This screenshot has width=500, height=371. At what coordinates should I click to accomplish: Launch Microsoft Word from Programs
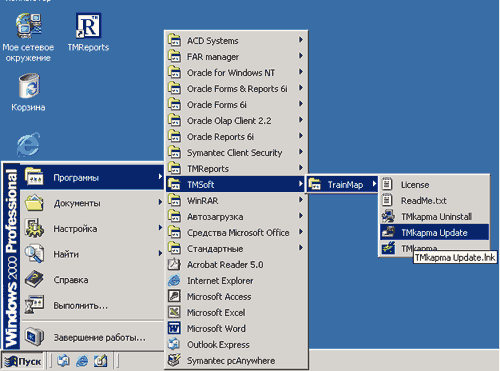[x=236, y=328]
